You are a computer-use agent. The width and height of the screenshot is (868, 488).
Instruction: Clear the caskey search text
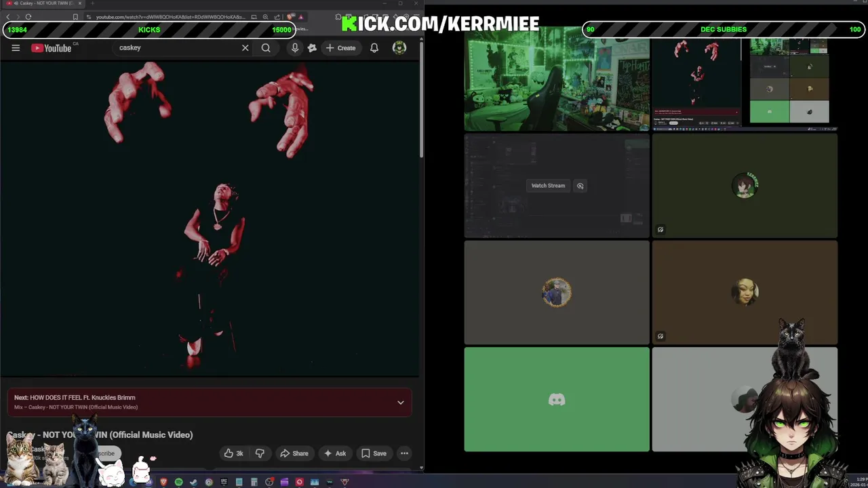coord(245,48)
